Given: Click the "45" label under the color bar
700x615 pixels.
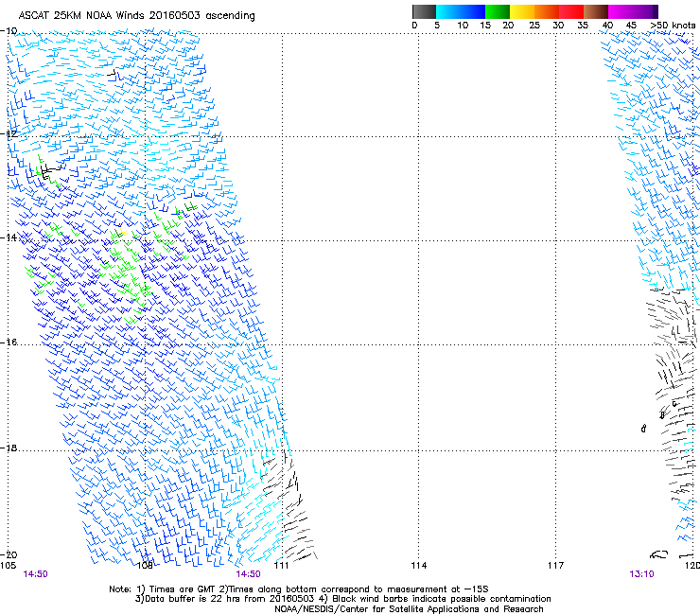Looking at the screenshot, I should click(x=631, y=26).
